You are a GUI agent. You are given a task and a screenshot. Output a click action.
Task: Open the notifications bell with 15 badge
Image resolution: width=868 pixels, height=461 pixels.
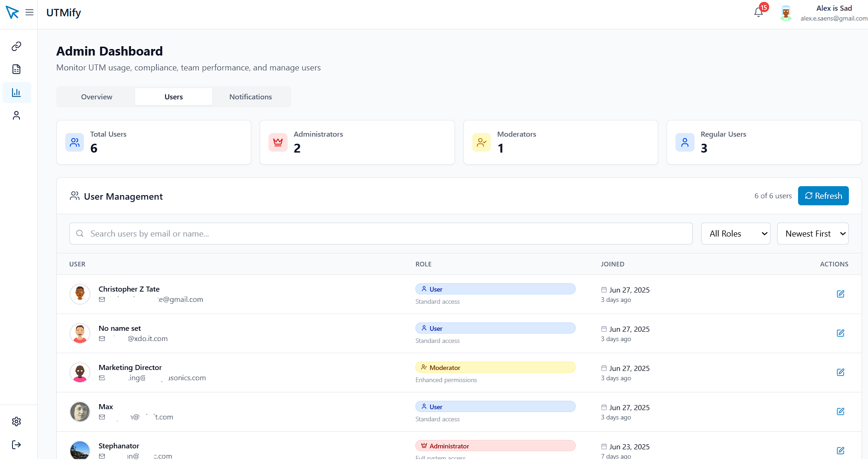point(759,12)
